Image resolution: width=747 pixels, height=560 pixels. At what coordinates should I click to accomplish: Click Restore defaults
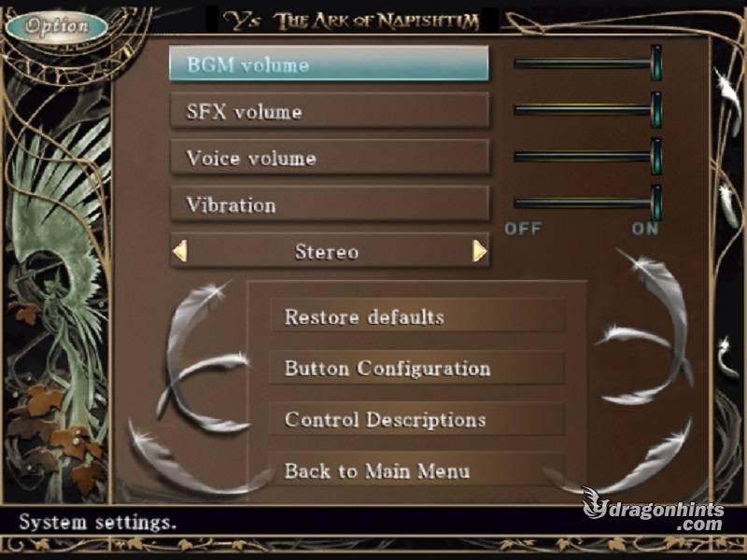pyautogui.click(x=417, y=315)
